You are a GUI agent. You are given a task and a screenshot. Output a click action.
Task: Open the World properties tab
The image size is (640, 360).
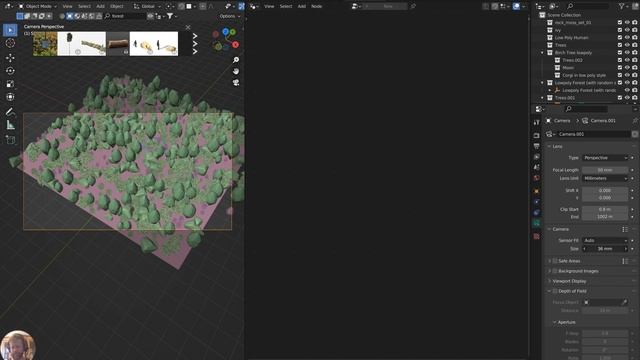click(536, 178)
